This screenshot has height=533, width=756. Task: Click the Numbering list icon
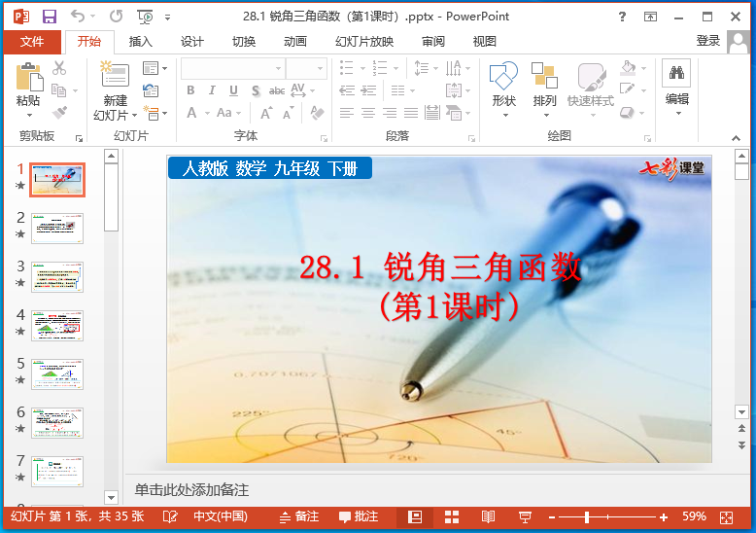(x=380, y=68)
